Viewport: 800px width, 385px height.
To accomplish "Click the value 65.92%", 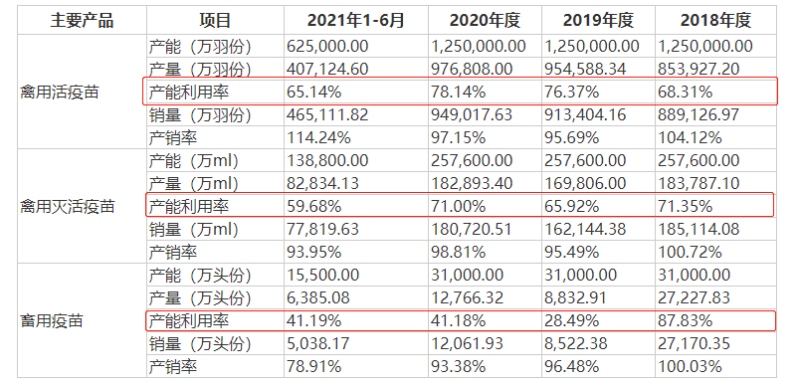I will click(571, 207).
